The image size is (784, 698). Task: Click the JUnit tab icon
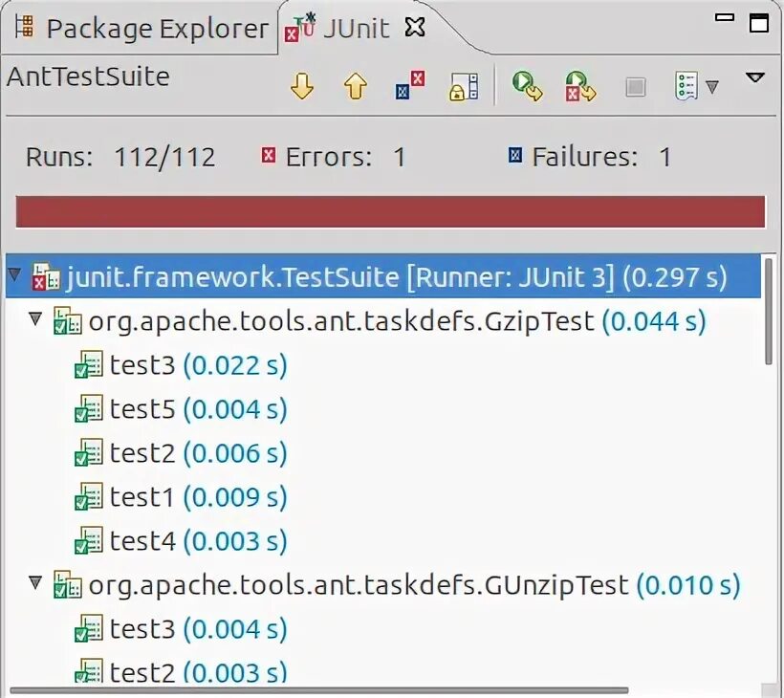click(299, 28)
